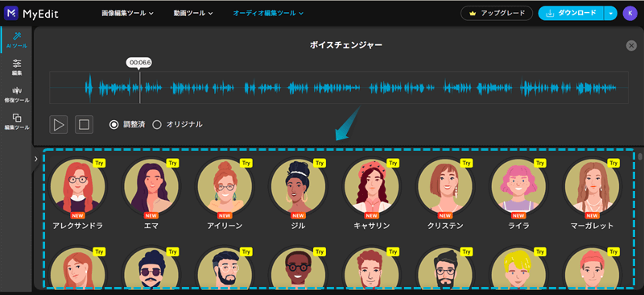Image resolution: width=644 pixels, height=295 pixels.
Task: Open the 修復ツール sidebar panel
Action: point(17,94)
